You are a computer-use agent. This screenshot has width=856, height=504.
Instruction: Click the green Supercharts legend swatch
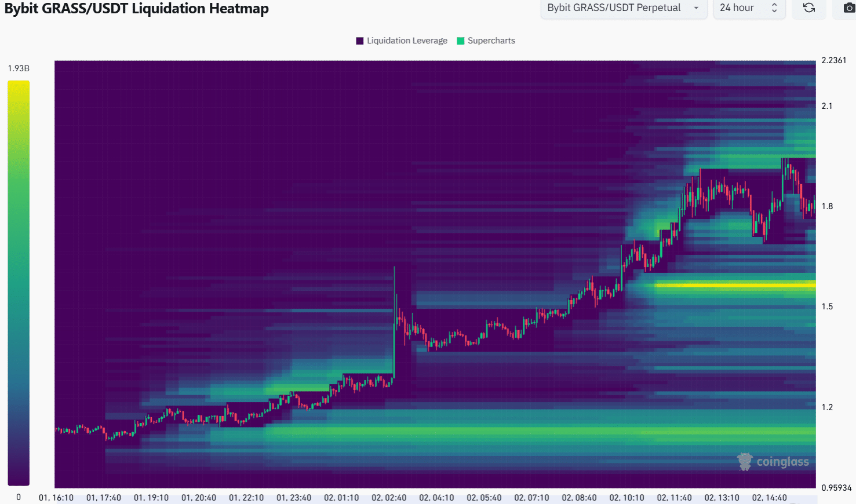tap(461, 41)
